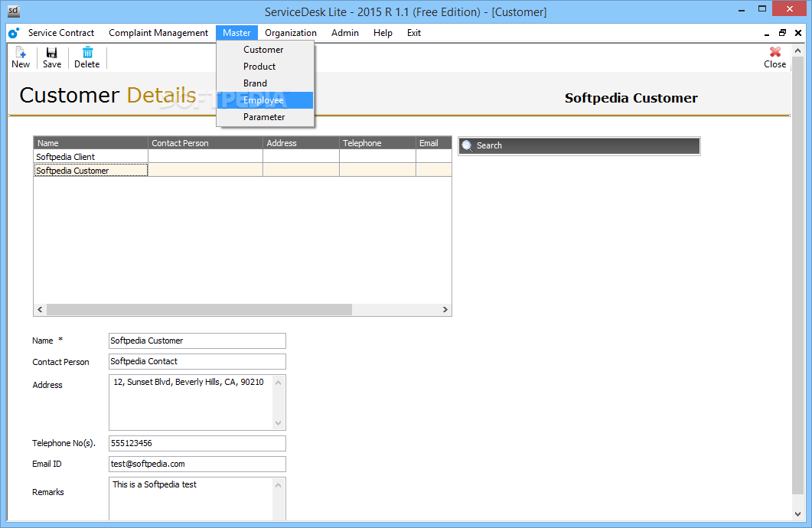Click the window scrollbar up arrow

(797, 51)
